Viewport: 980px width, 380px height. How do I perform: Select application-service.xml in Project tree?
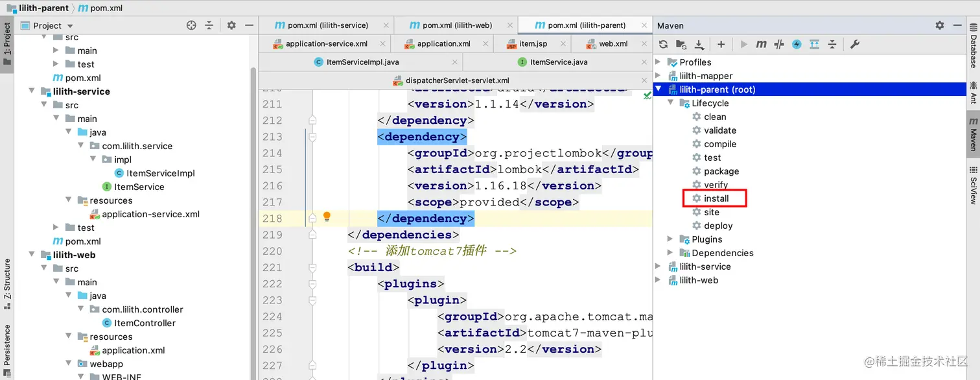(145, 214)
